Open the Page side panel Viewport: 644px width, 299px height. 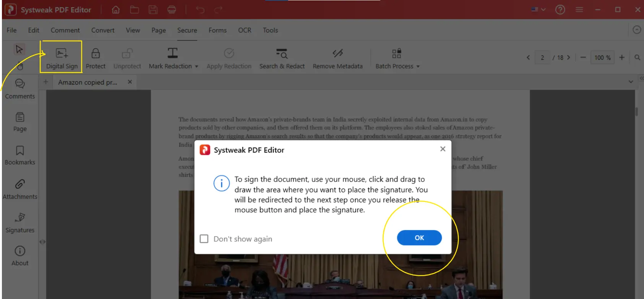(x=20, y=122)
